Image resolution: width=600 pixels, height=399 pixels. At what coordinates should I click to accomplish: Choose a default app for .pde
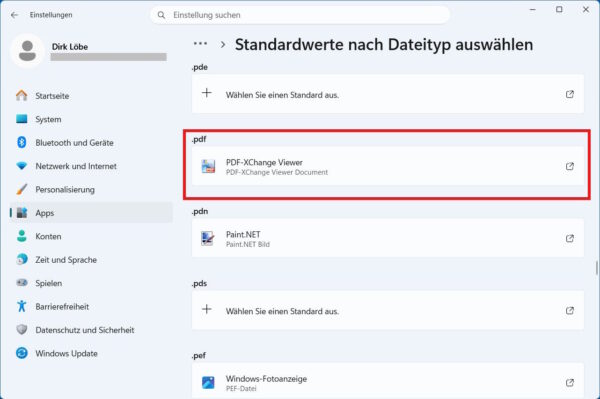pos(388,94)
